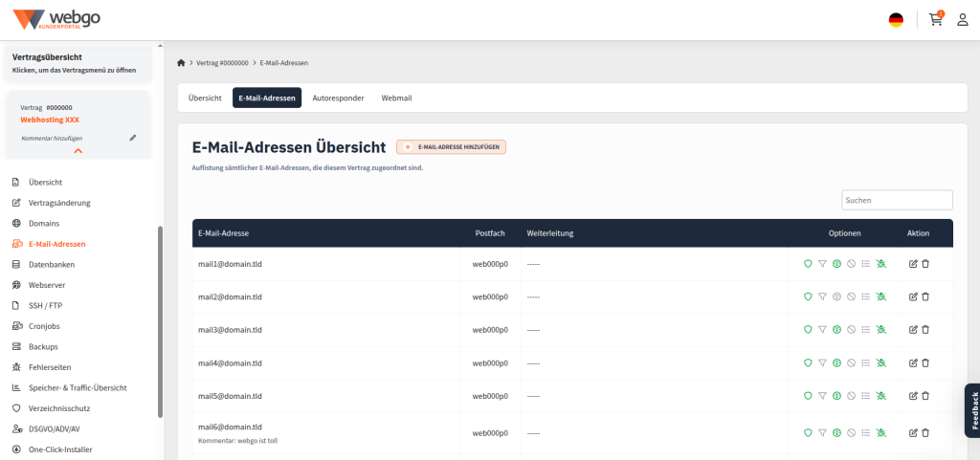Viewport: 980px width, 460px height.
Task: Toggle the green shield for mail6@domain.tld
Action: tap(808, 432)
